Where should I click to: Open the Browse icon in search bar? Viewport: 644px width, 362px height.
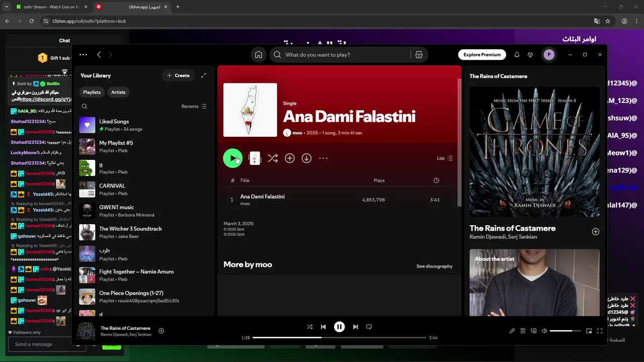[419, 55]
